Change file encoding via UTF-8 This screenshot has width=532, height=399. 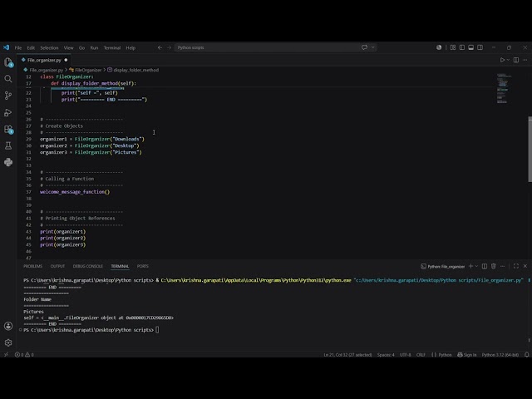(x=405, y=355)
